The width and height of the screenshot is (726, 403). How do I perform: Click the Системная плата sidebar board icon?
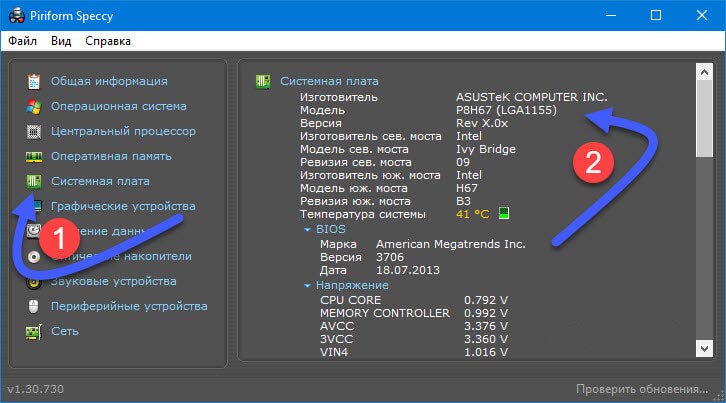(33, 182)
